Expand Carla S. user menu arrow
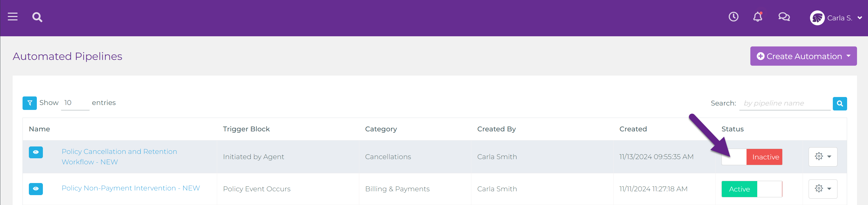This screenshot has height=205, width=868. (859, 18)
